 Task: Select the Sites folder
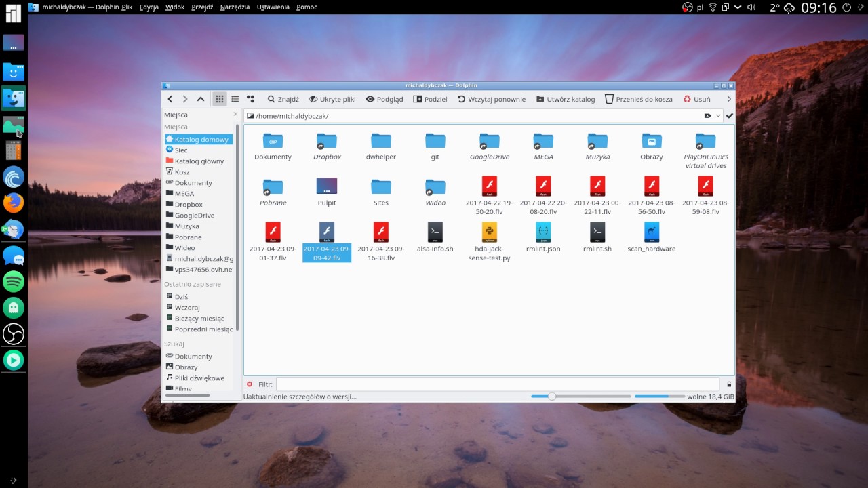(381, 192)
